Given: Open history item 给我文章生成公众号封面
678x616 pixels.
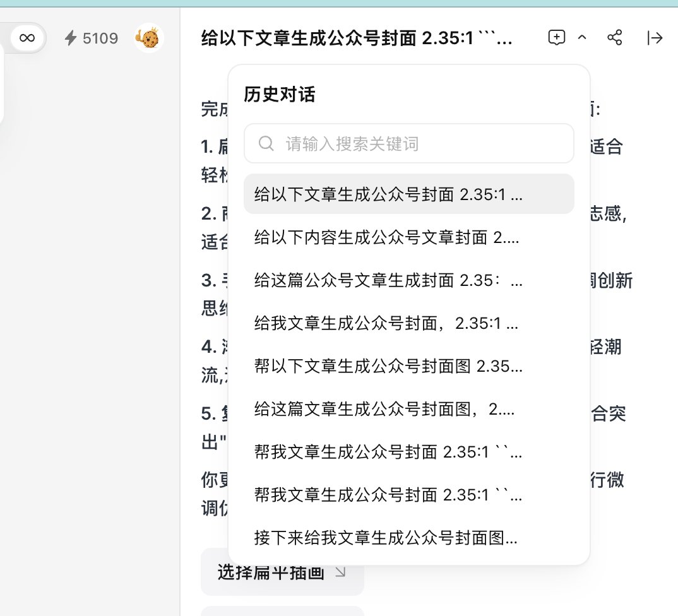Looking at the screenshot, I should (408, 323).
